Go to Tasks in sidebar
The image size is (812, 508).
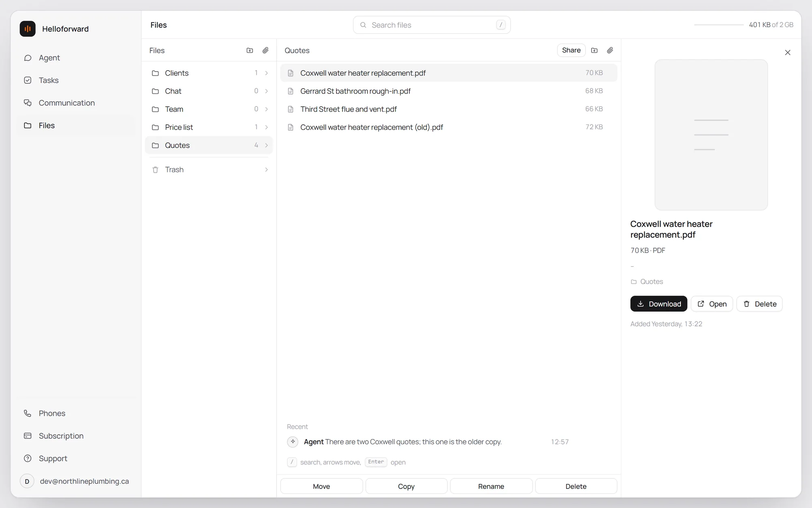point(76,80)
